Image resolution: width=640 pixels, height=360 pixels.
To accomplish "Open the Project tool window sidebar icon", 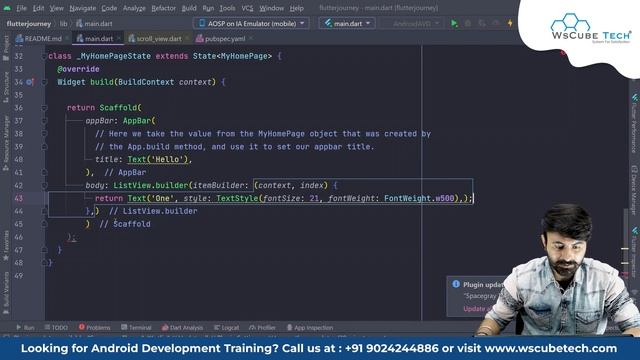I will click(6, 48).
